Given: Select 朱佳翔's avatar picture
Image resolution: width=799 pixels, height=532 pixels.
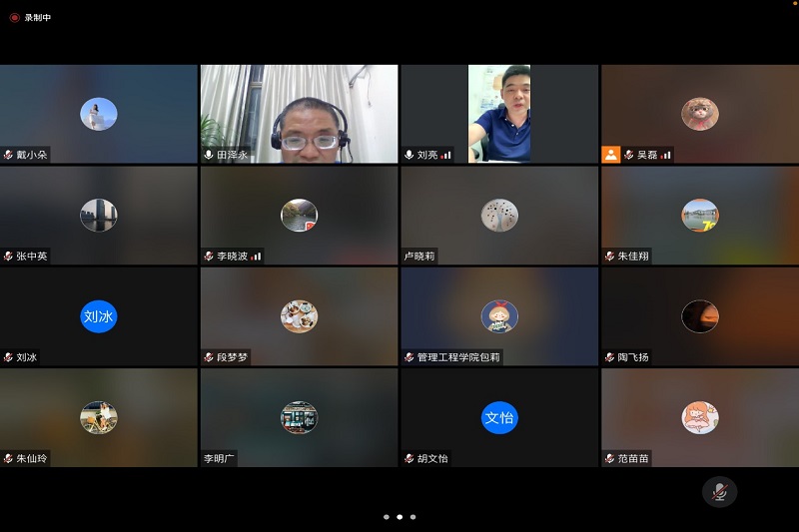Looking at the screenshot, I should 699,215.
